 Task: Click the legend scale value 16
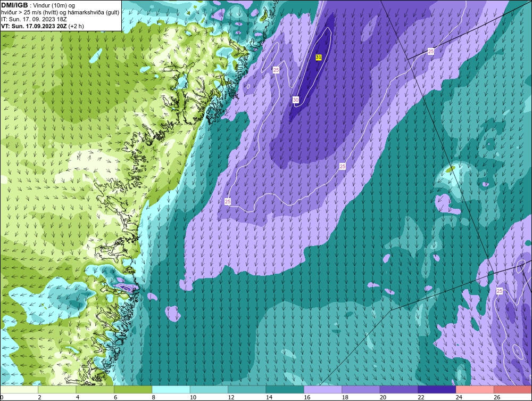pyautogui.click(x=307, y=397)
